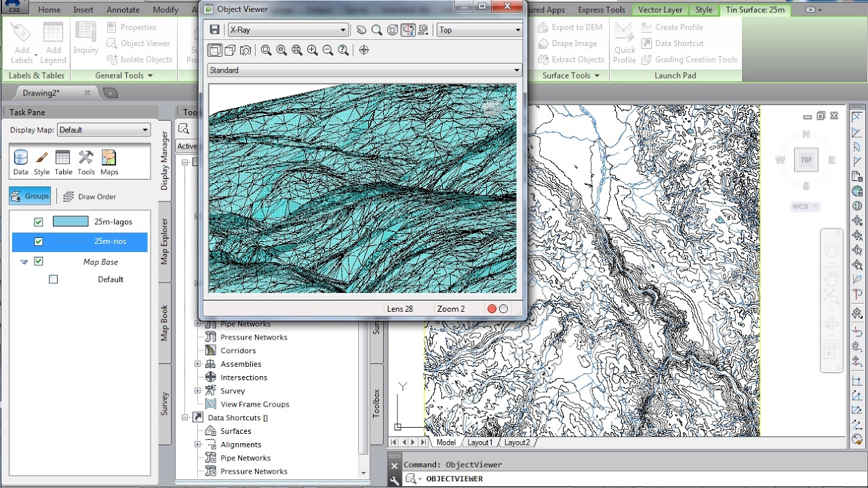Viewport: 868px width, 488px height.
Task: Click Export to DEM button
Action: click(x=570, y=27)
